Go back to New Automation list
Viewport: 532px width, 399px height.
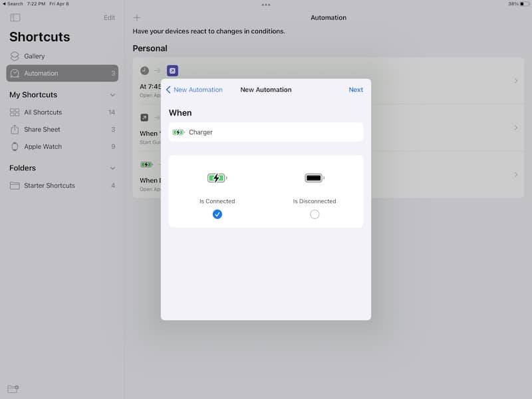[194, 90]
